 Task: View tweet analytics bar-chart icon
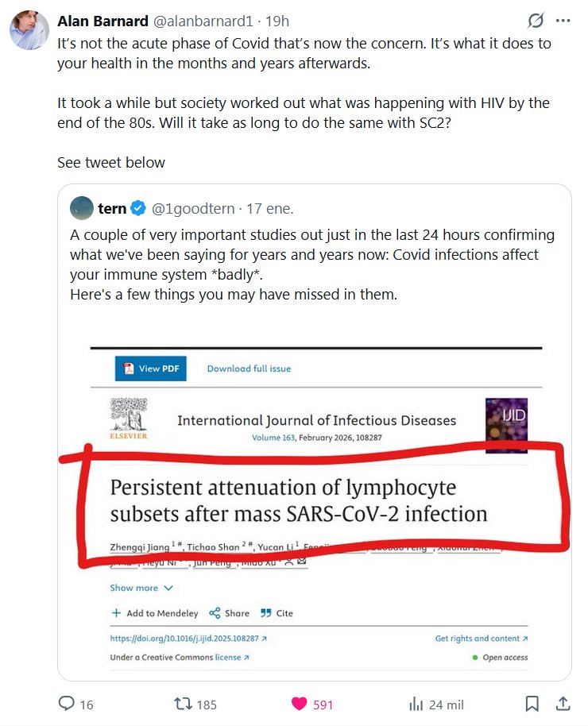(x=415, y=704)
